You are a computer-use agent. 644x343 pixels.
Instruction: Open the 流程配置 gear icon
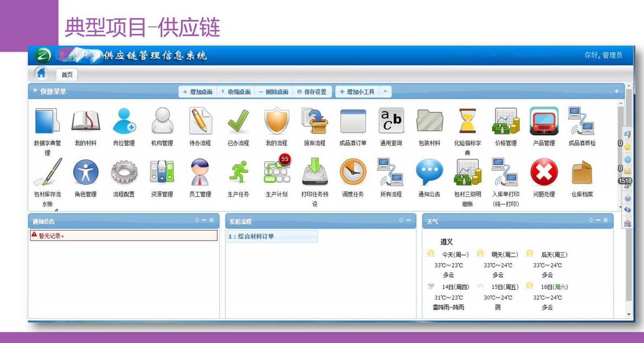[x=124, y=172]
